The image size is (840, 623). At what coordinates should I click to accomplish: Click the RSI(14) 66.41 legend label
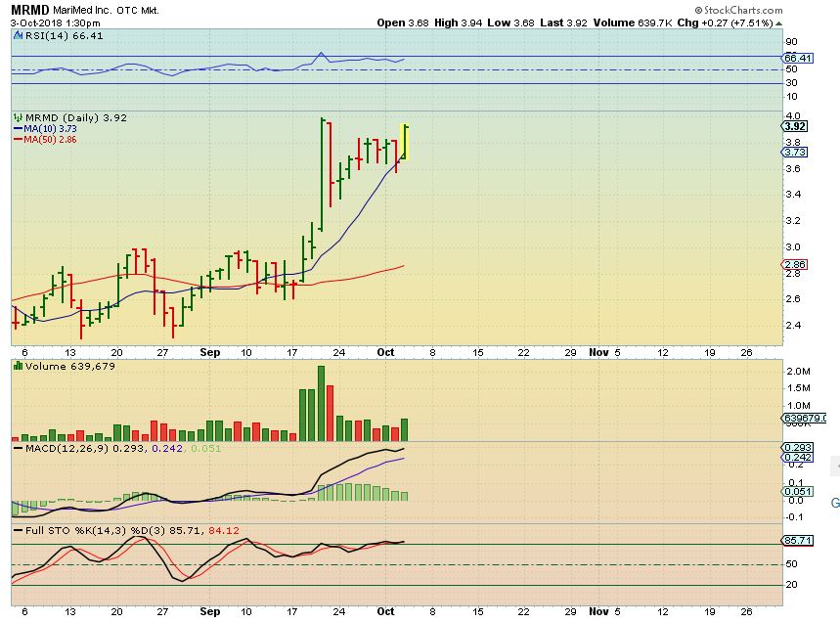[x=65, y=36]
